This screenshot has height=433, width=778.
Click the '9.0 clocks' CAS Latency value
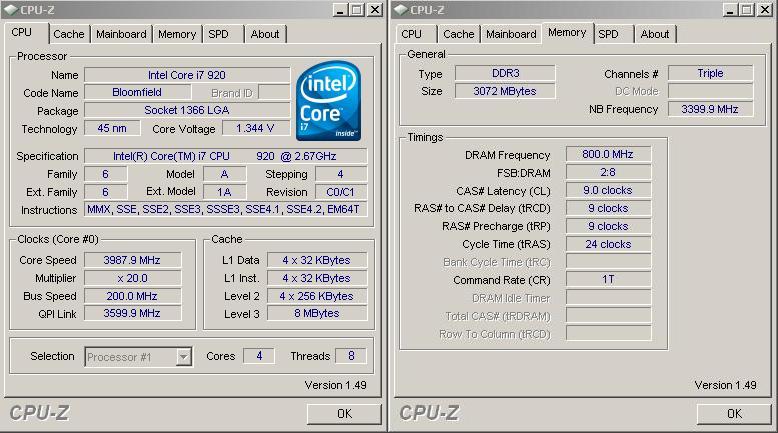point(608,190)
